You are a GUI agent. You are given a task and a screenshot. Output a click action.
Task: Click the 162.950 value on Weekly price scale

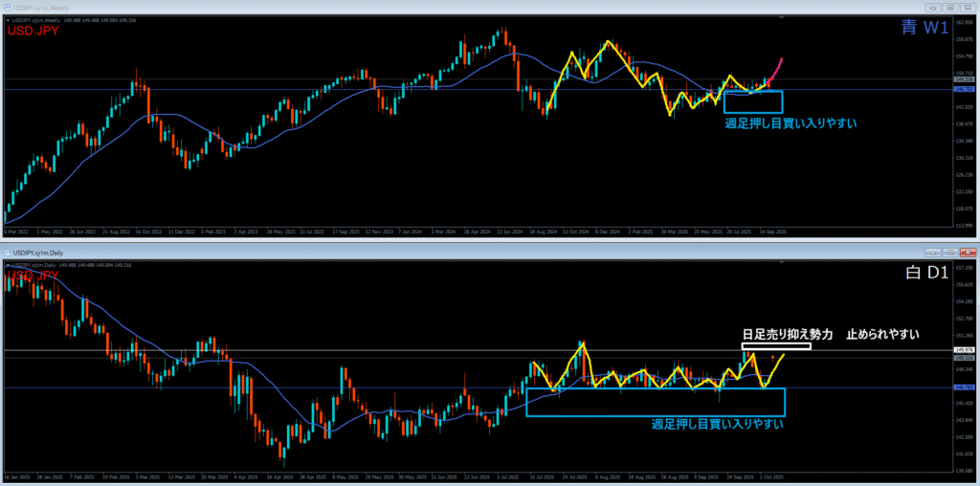click(x=965, y=23)
